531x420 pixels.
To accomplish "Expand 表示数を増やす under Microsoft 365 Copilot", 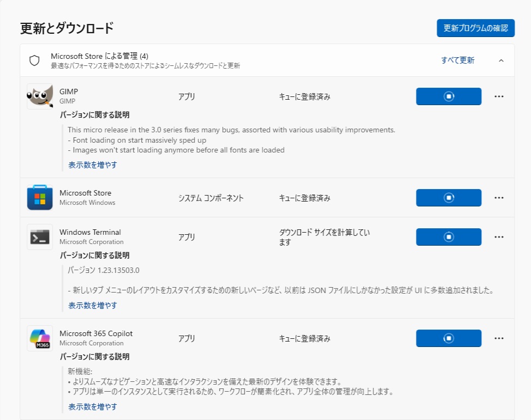I will click(x=93, y=406).
